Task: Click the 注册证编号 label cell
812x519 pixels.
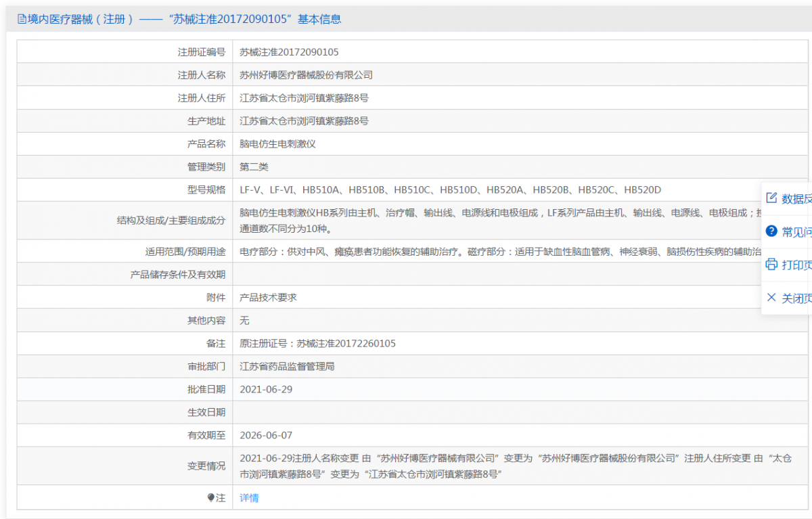Action: 125,52
